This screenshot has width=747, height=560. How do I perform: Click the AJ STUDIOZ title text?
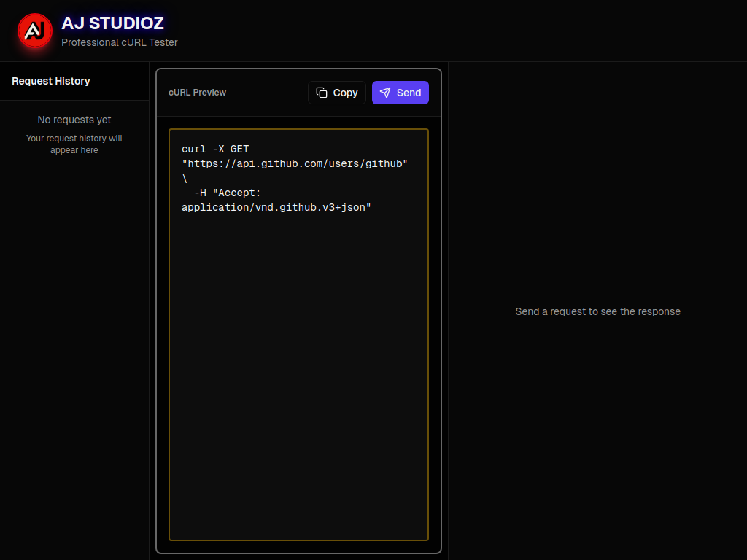(112, 23)
